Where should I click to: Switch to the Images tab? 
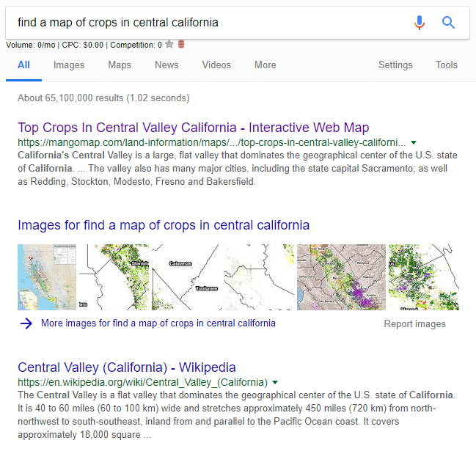point(69,65)
